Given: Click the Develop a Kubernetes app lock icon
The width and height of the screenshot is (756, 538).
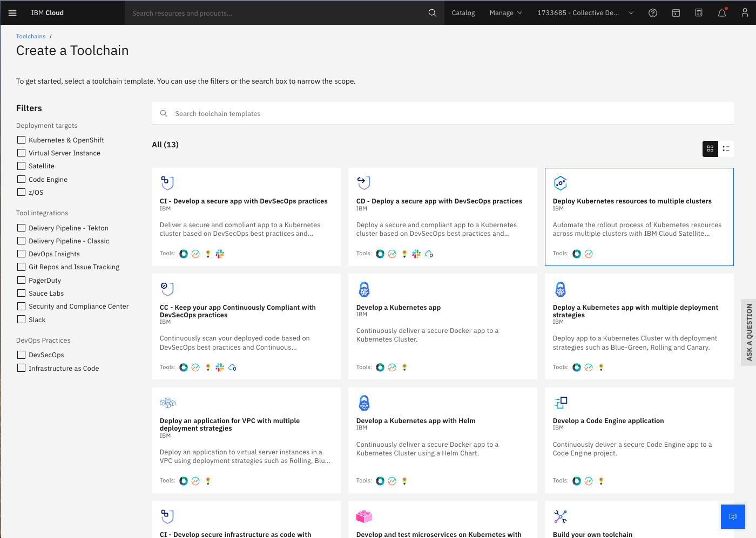Looking at the screenshot, I should (364, 289).
